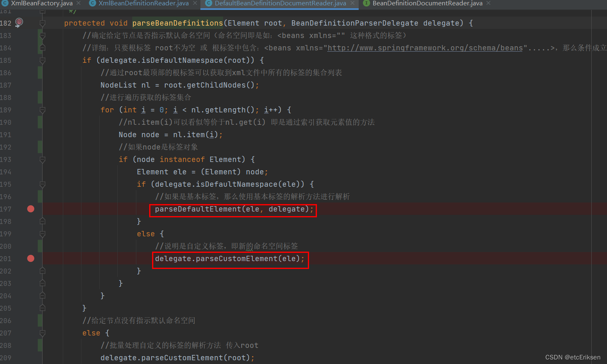Open the BeanDefinitionDocumentReader.java tab
607x364 pixels.
(x=427, y=3)
